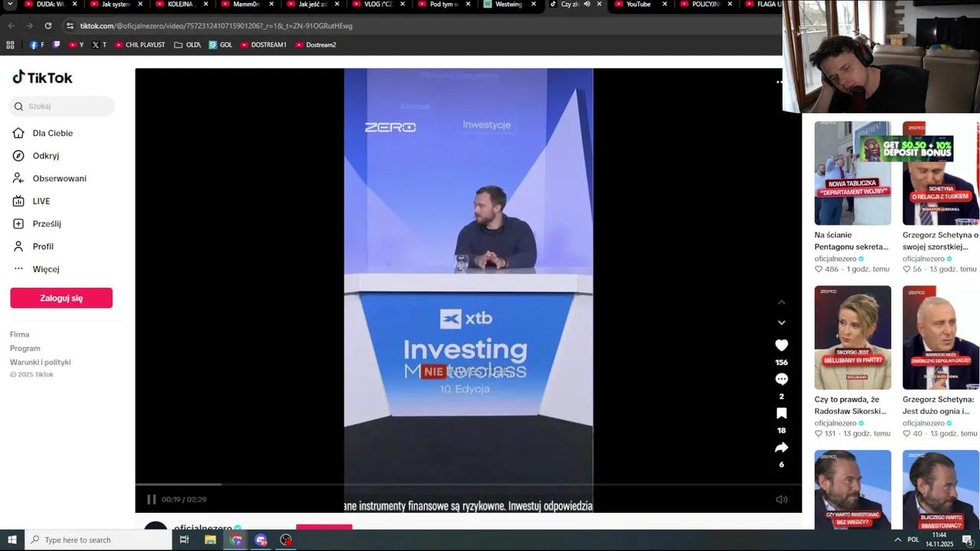Go to next video arrow

coord(782,322)
